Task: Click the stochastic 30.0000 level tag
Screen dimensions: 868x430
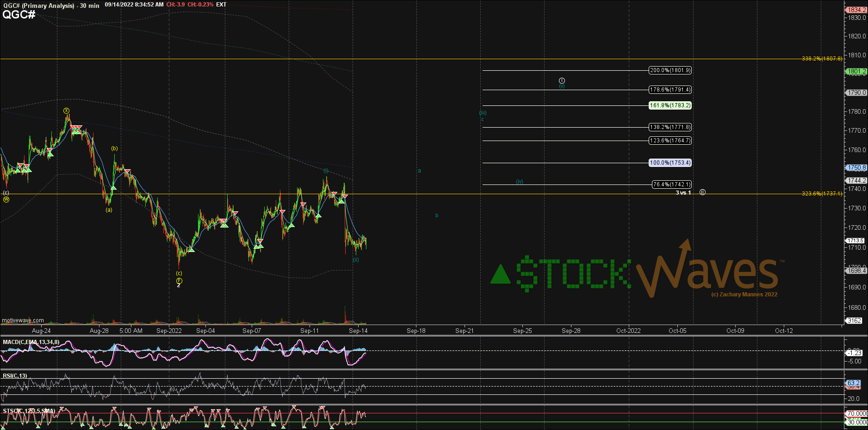Action: (x=857, y=422)
